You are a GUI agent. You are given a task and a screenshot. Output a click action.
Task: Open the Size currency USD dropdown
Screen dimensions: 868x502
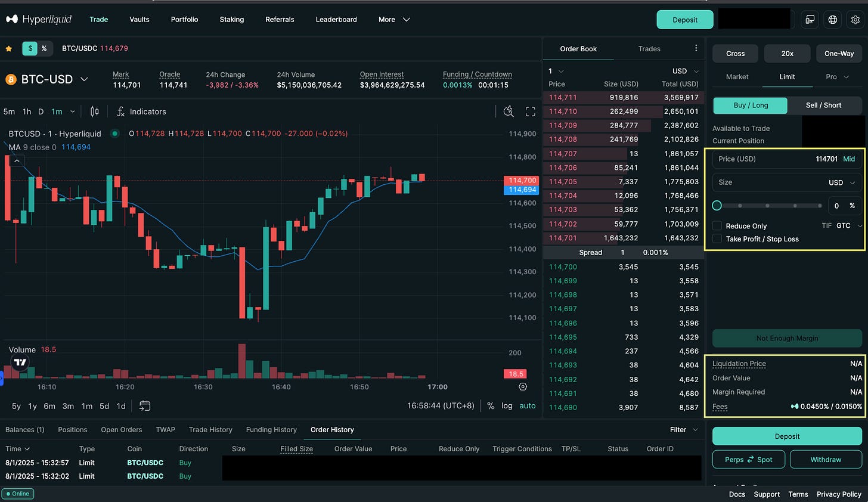tap(842, 182)
